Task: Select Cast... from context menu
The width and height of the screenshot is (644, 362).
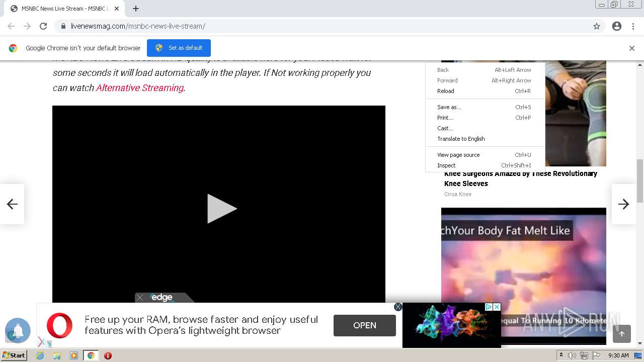Action: [485, 128]
